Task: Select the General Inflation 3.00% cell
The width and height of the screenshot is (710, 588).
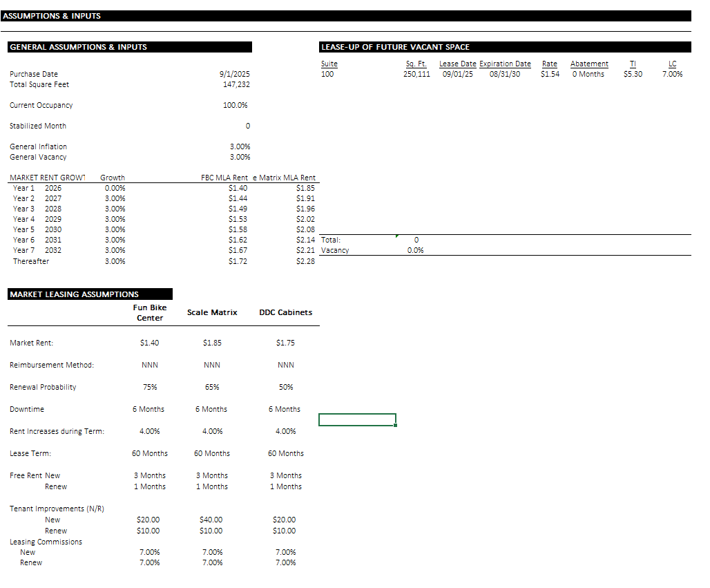Action: tap(240, 146)
